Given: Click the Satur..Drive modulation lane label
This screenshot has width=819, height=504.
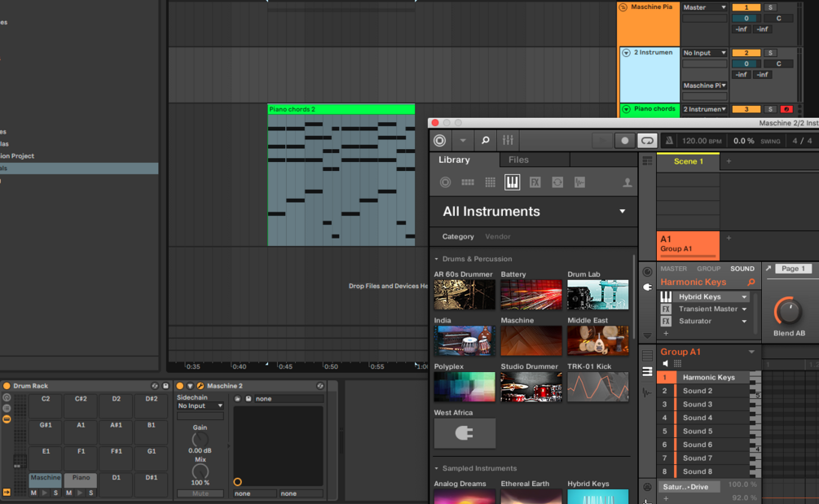Looking at the screenshot, I should click(689, 487).
